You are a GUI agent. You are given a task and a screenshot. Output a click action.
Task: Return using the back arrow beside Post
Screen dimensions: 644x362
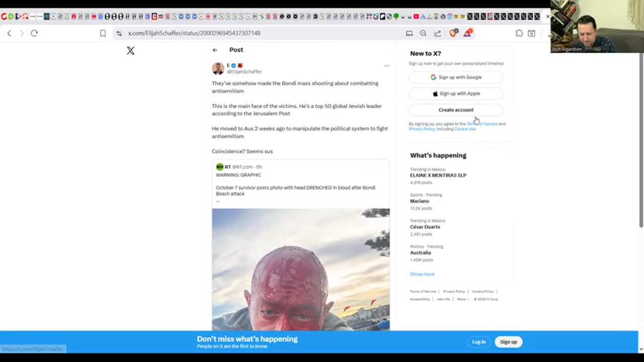[x=215, y=50]
